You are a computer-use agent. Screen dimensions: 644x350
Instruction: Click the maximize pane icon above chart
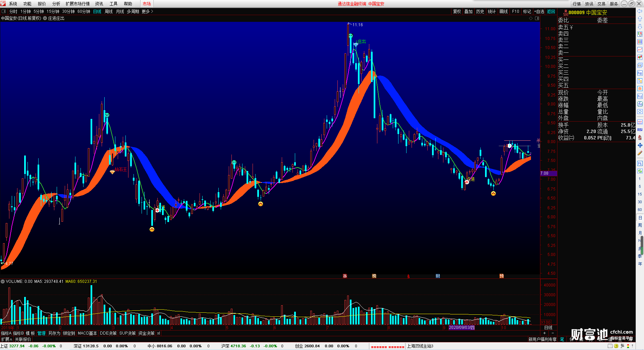[537, 18]
